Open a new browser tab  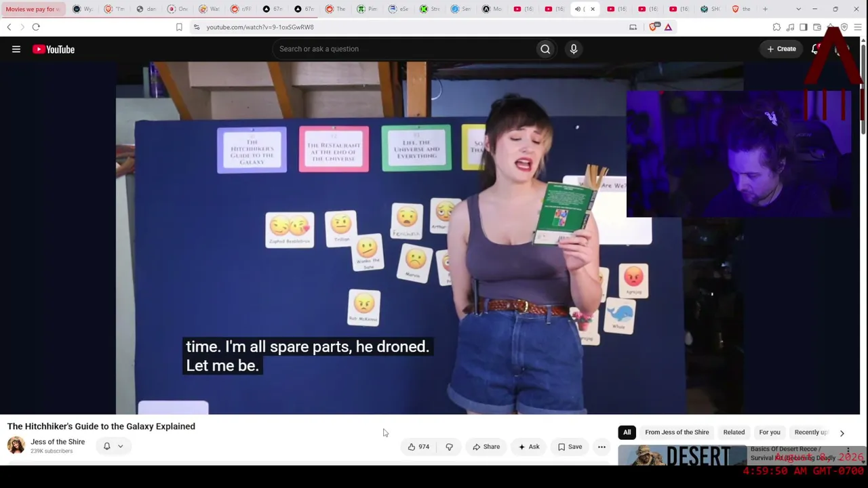tap(765, 9)
